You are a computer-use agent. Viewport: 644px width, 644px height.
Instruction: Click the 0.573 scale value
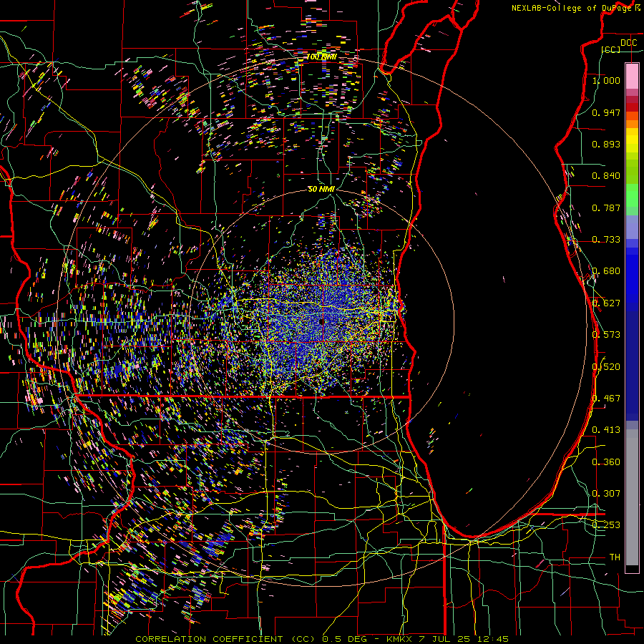tap(606, 335)
